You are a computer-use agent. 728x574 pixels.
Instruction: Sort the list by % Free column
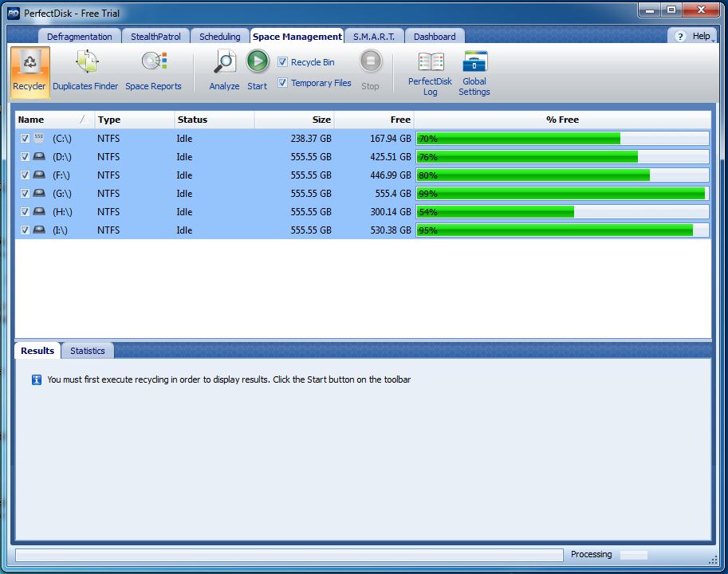point(562,120)
